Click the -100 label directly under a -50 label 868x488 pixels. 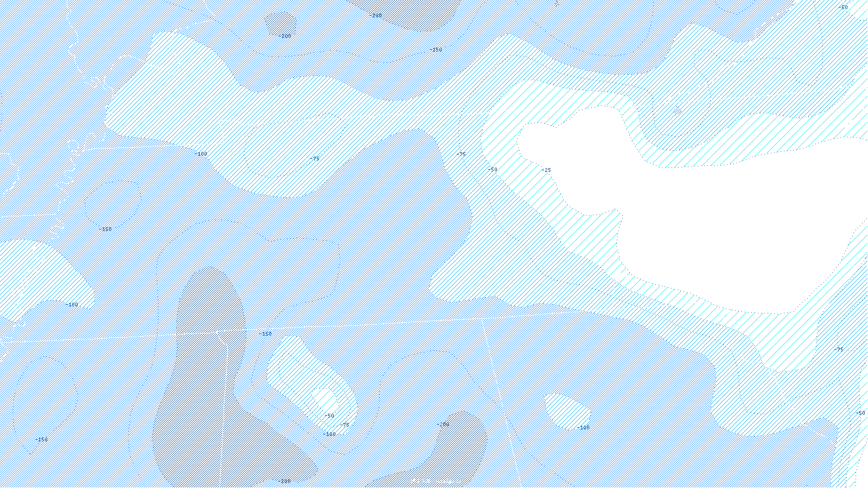(x=329, y=434)
